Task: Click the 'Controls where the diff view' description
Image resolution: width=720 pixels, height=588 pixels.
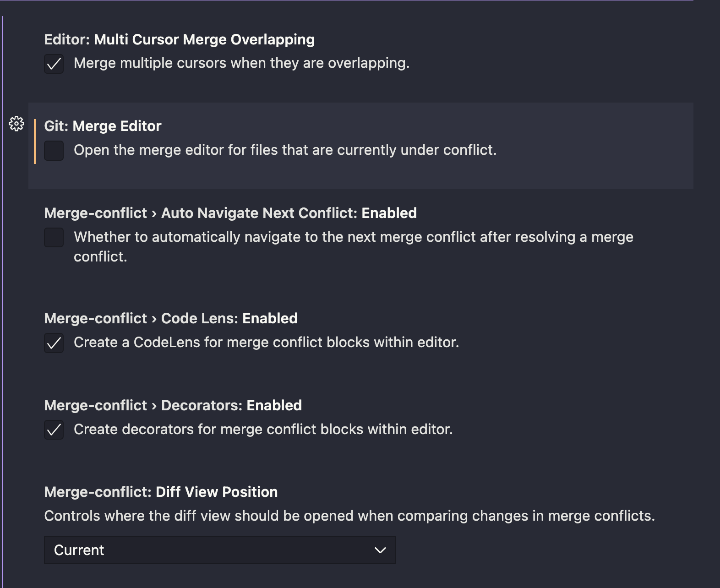Action: coord(349,516)
